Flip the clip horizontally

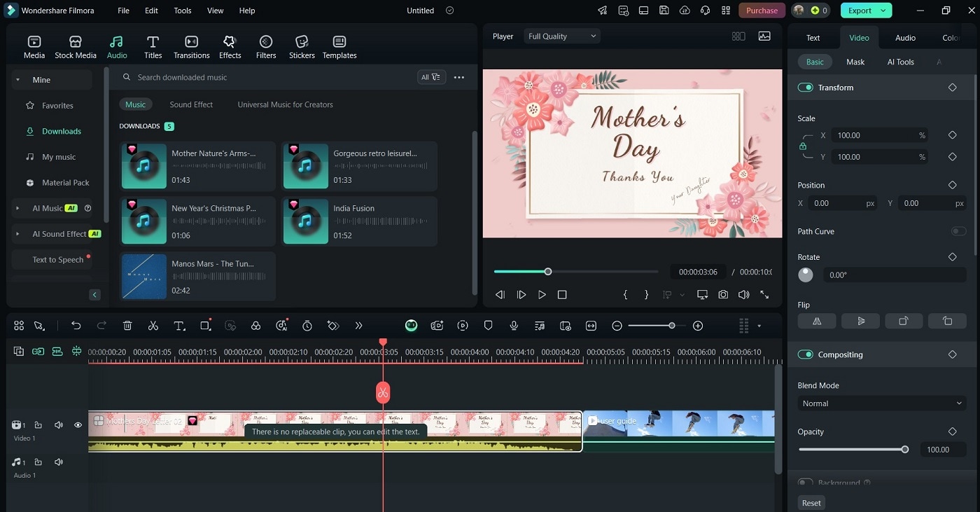click(x=817, y=321)
